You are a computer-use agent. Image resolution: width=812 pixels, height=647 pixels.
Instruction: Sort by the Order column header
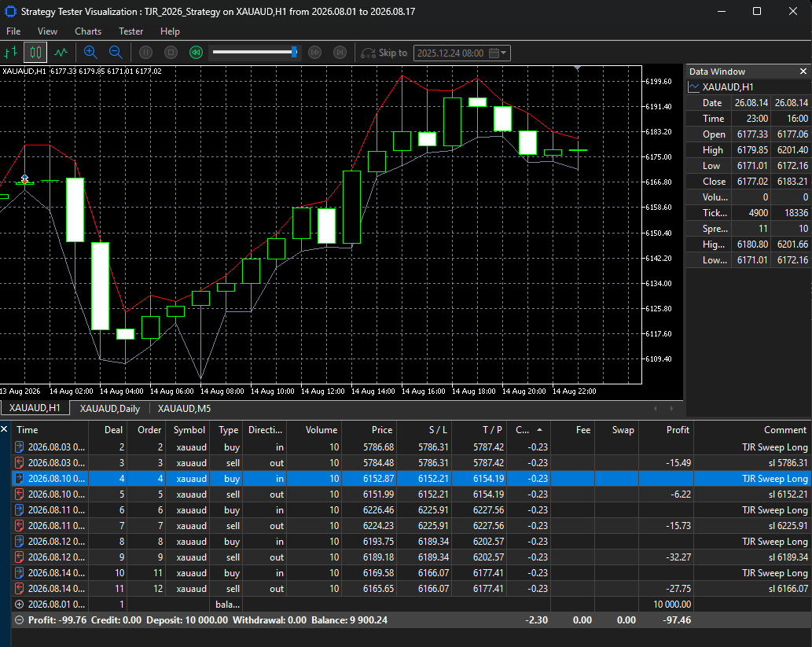pyautogui.click(x=146, y=429)
